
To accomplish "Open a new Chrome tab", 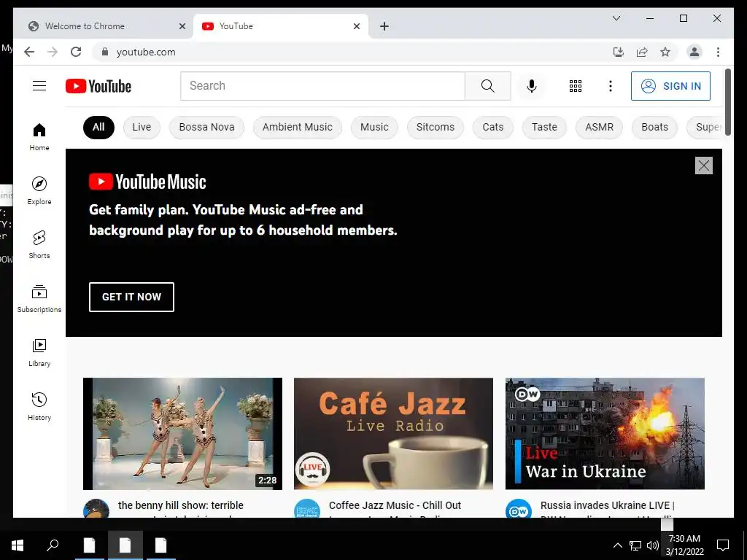I will pyautogui.click(x=384, y=26).
